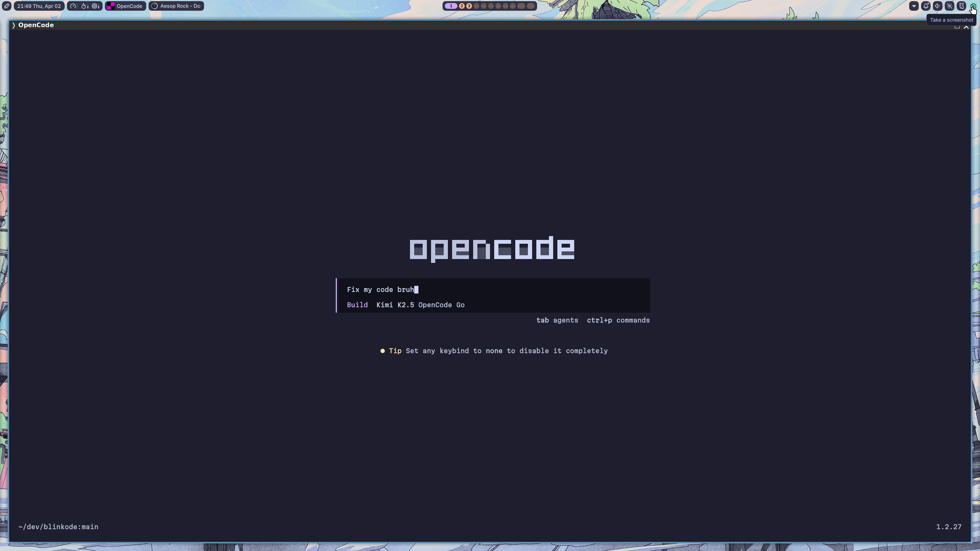Open the notifications bell icon

[x=926, y=6]
